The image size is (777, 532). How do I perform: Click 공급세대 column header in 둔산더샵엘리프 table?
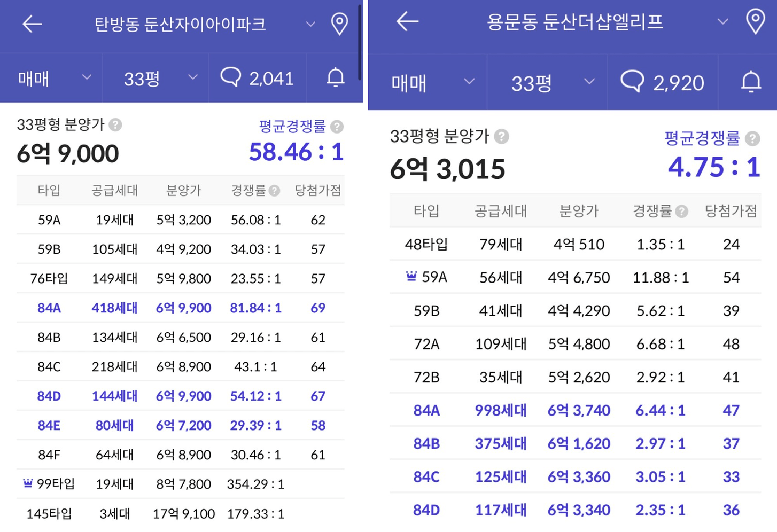tap(501, 211)
